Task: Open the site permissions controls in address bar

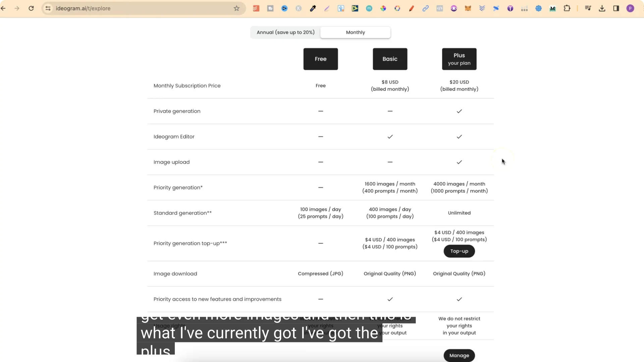Action: point(48,8)
